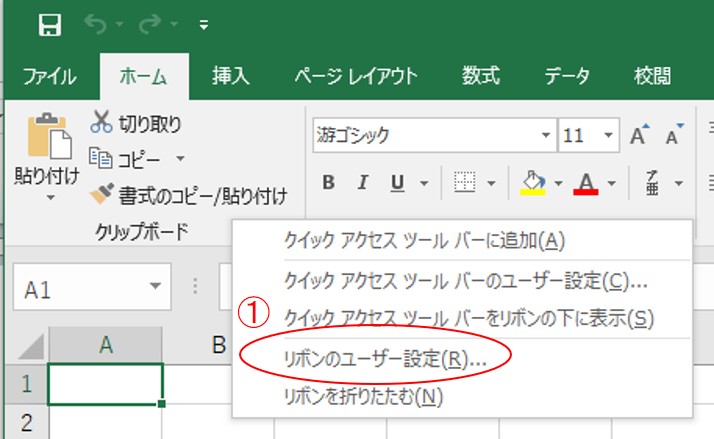Click the Format Painter brush icon
Image resolution: width=714 pixels, height=439 pixels.
[x=101, y=194]
